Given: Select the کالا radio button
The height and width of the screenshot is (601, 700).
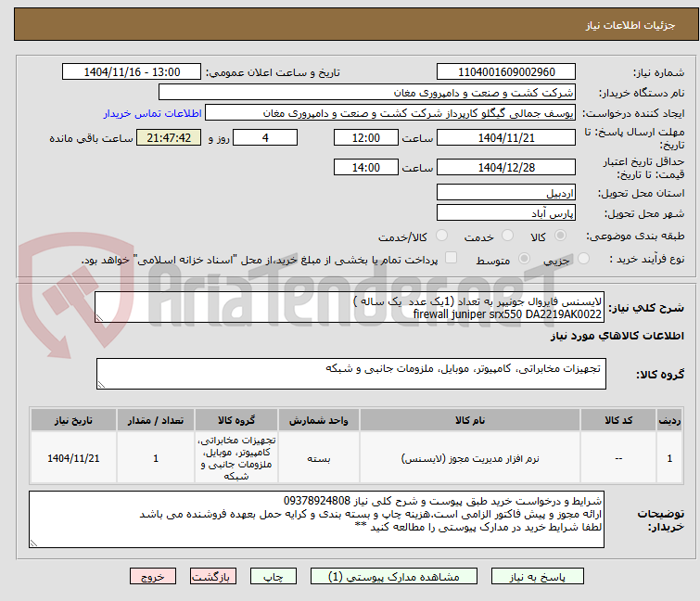Looking at the screenshot, I should pyautogui.click(x=560, y=235).
